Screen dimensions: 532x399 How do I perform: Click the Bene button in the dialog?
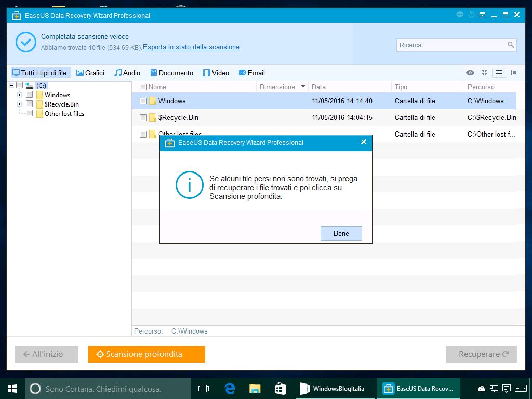tap(341, 233)
